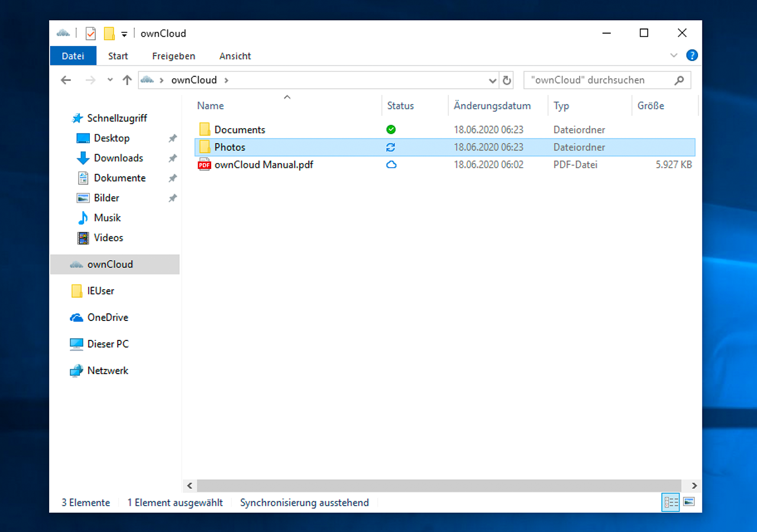Click the PDF-Datei type cell

pyautogui.click(x=575, y=165)
